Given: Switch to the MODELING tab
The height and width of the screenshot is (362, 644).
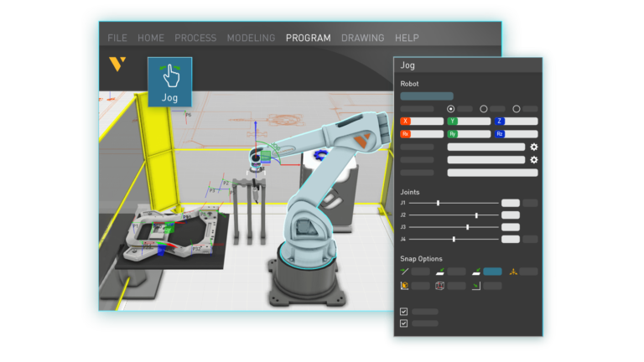Looking at the screenshot, I should pos(251,38).
